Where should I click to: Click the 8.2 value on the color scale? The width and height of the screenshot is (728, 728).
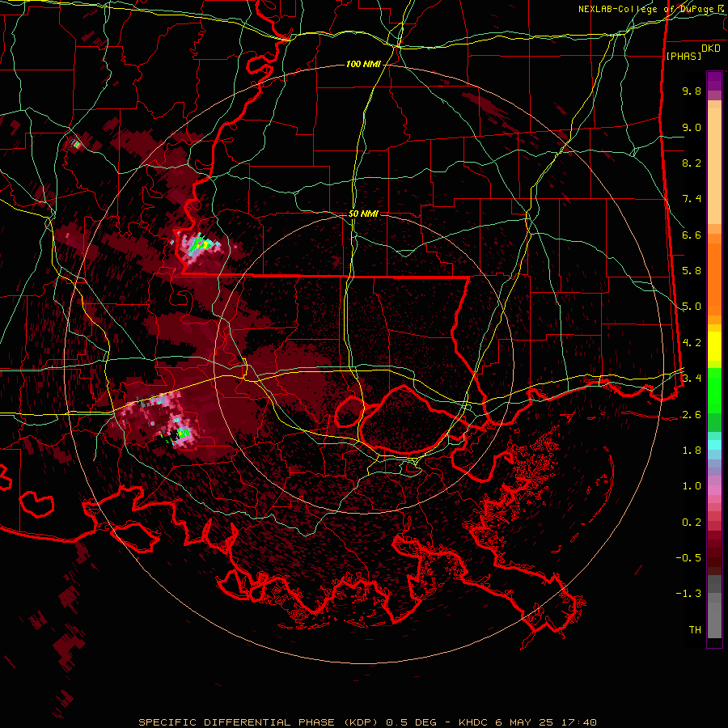tap(692, 163)
